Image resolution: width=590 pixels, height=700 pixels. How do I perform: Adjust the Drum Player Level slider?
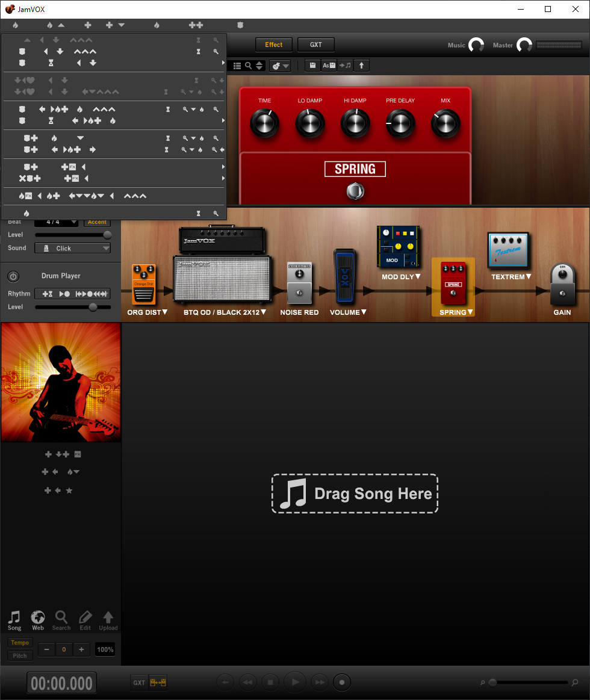coord(93,307)
